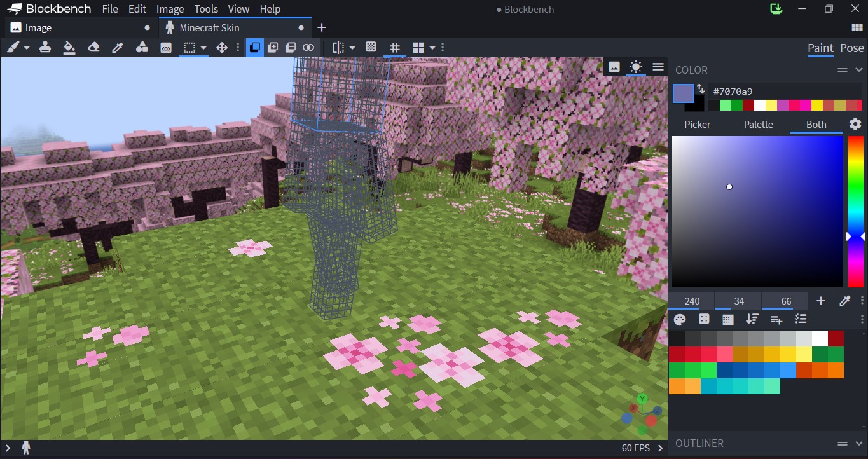Toggle preview shading with the sun icon

[x=635, y=67]
